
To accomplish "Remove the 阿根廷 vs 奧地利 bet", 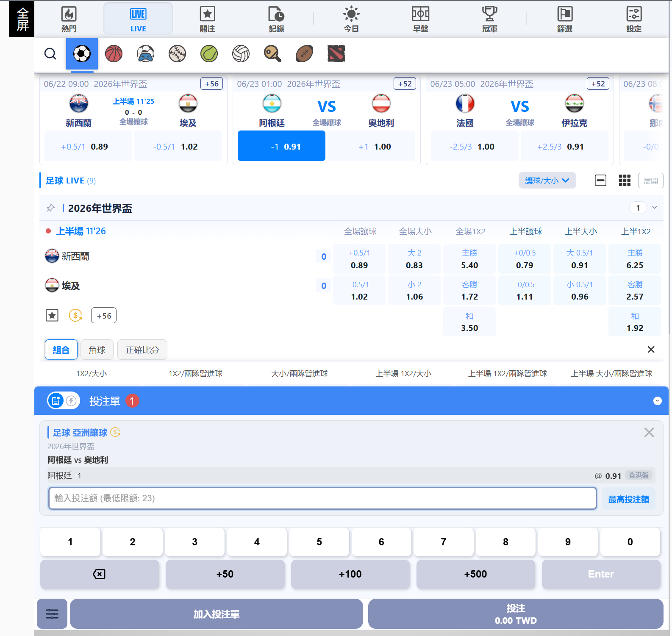I will [x=649, y=432].
